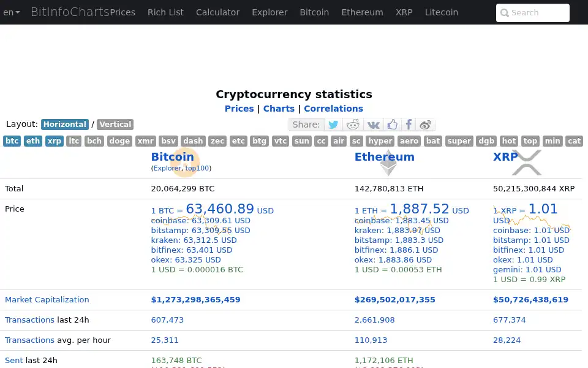Share the page on Reddit
This screenshot has height=368, width=588.
[353, 125]
